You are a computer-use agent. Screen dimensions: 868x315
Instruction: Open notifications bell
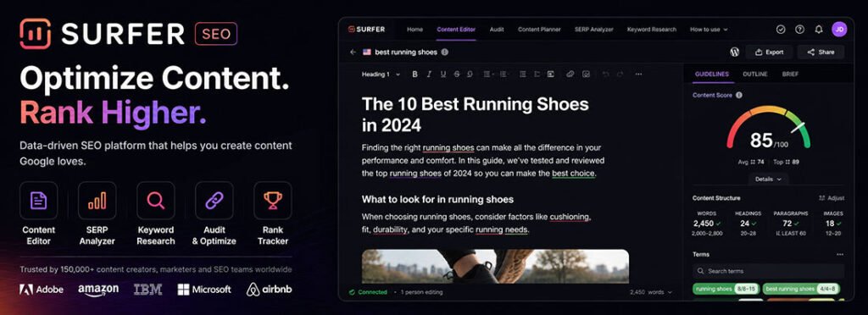[x=819, y=30]
